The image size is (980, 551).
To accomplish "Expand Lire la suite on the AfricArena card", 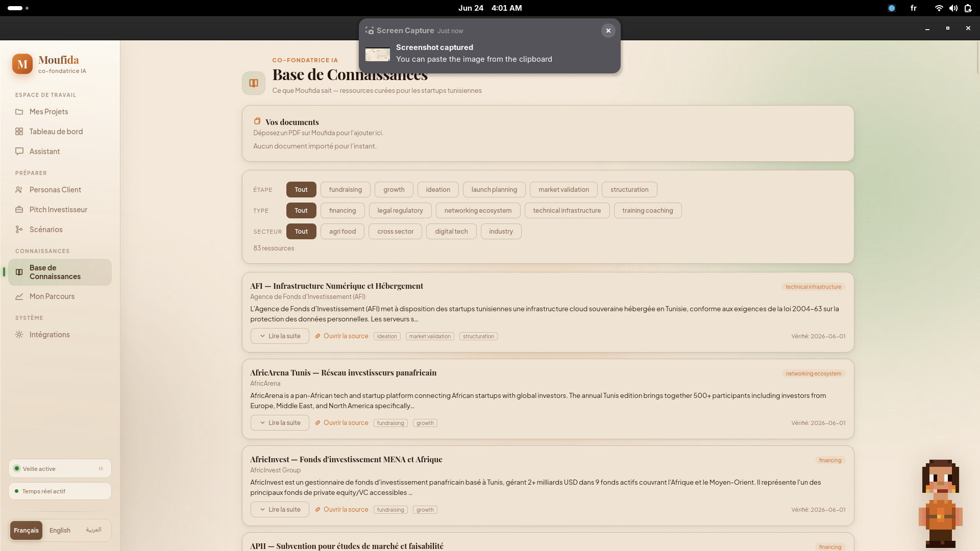I will click(x=280, y=423).
